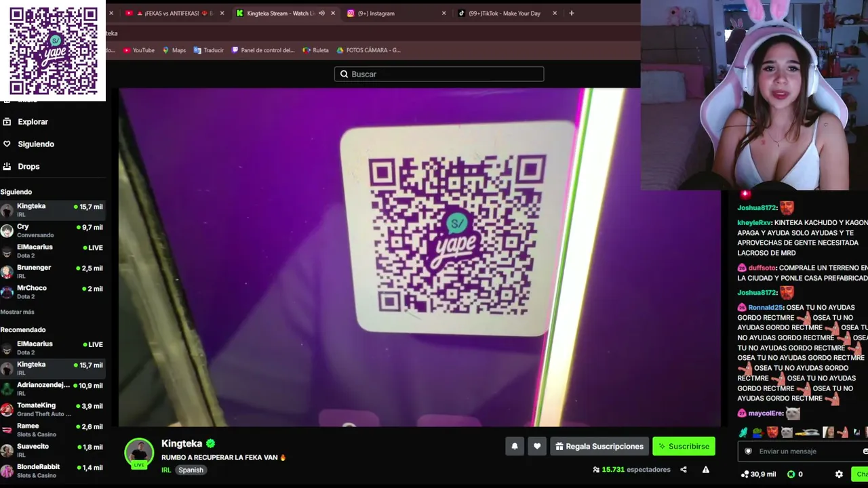Image resolution: width=868 pixels, height=488 pixels.
Task: Expand followed list with Mostrar más
Action: pos(18,312)
